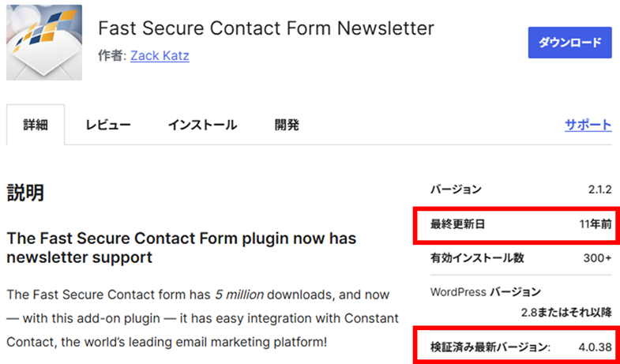This screenshot has width=620, height=364.
Task: Click the version number 2.1.2
Action: pyautogui.click(x=599, y=190)
